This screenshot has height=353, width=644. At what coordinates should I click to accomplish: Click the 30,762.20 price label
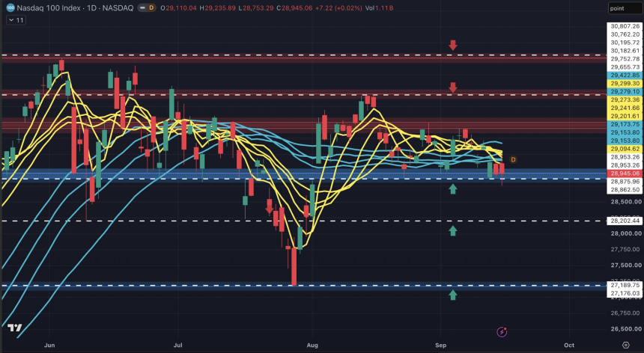(x=625, y=34)
